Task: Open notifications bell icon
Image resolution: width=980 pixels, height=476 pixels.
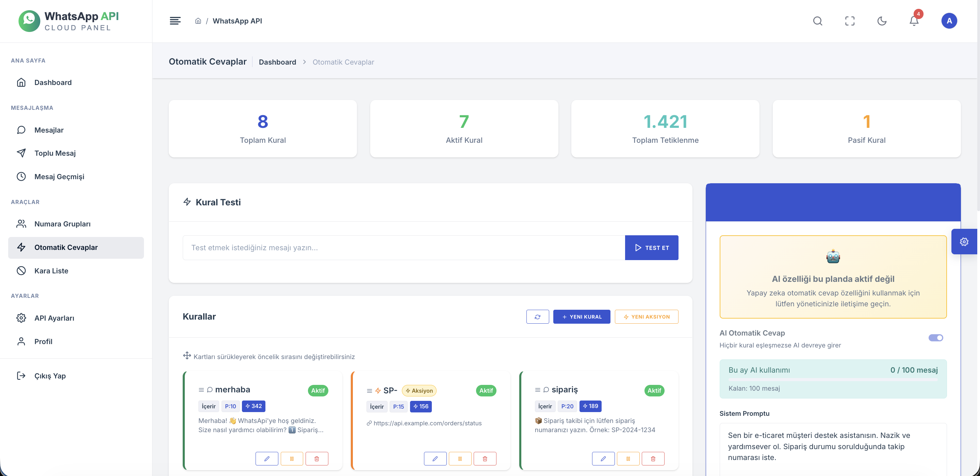Action: coord(914,21)
